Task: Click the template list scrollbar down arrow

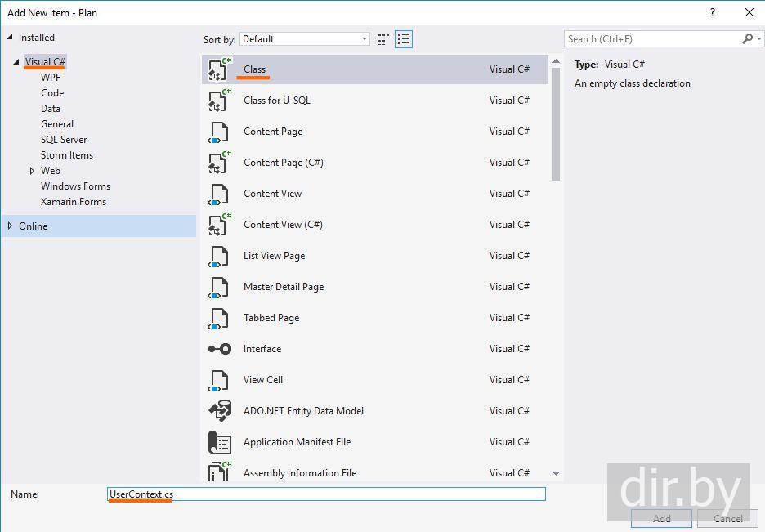Action: point(557,473)
